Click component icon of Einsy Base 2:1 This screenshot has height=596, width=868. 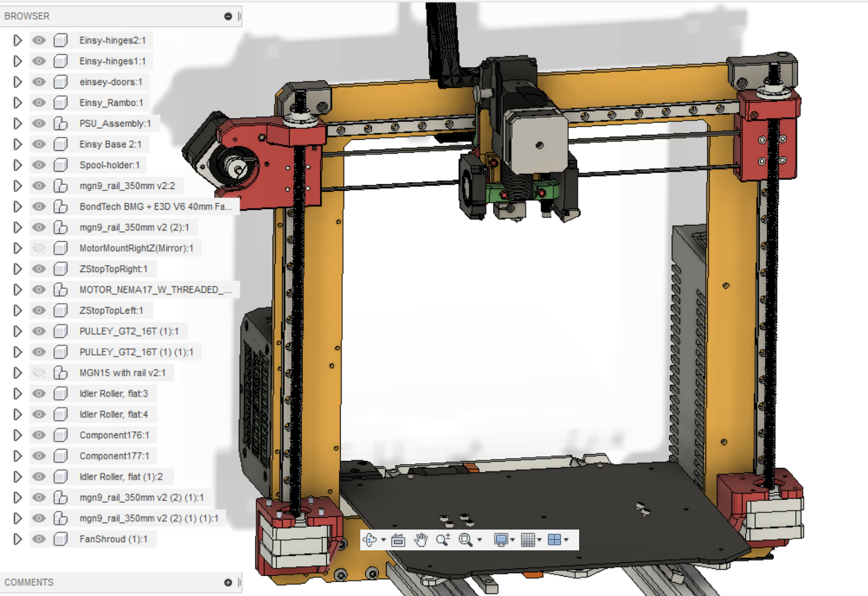pos(61,144)
